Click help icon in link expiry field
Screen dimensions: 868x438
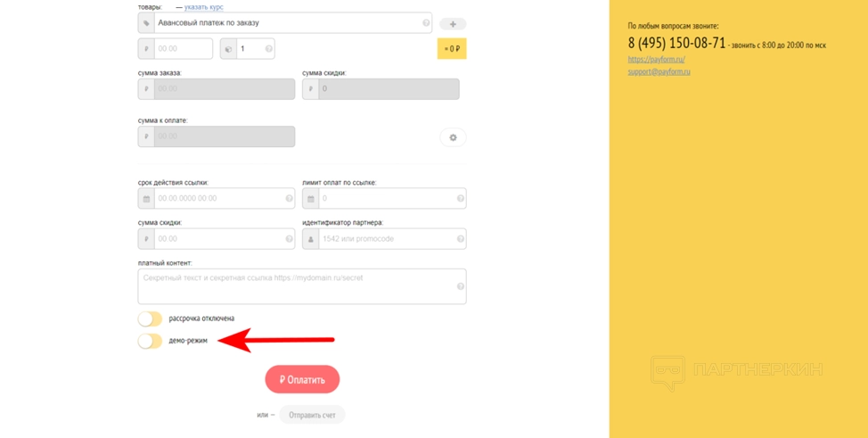290,198
